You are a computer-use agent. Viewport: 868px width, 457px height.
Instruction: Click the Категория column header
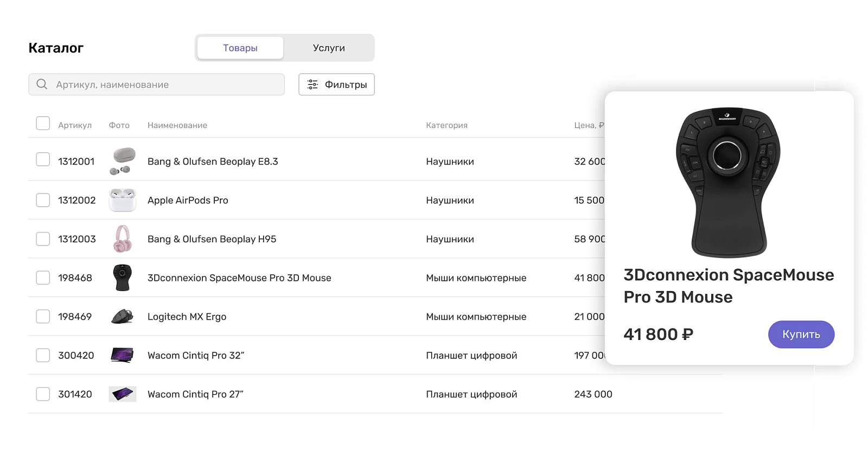(446, 125)
